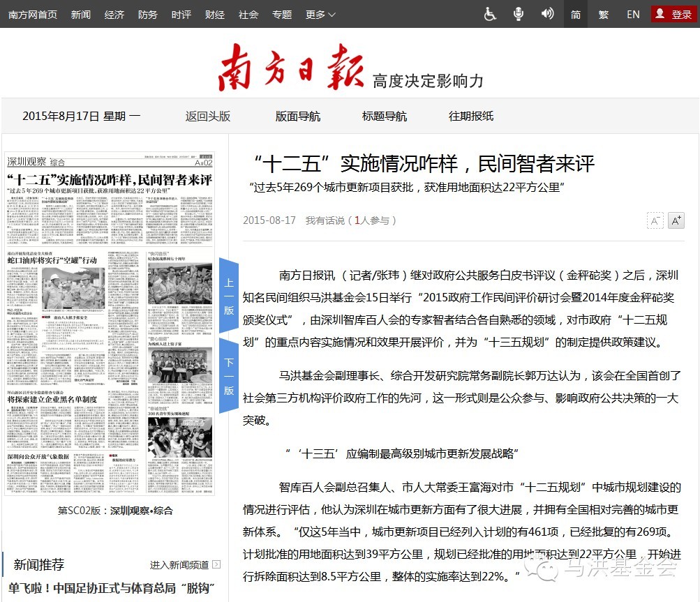Open 往期报纸 archive
This screenshot has height=602, width=700.
(471, 116)
